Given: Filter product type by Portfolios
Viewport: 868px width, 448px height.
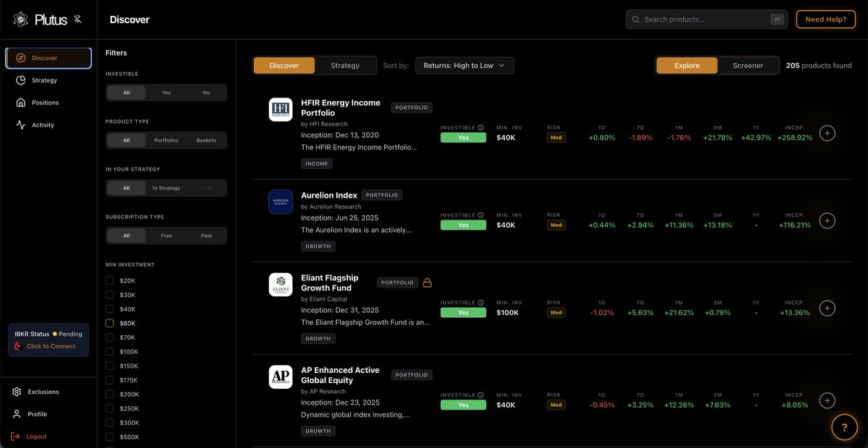Looking at the screenshot, I should pos(166,140).
